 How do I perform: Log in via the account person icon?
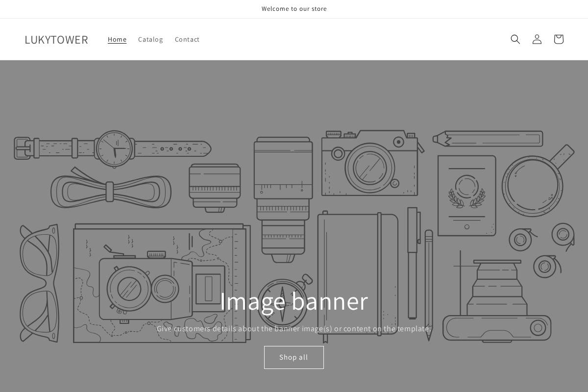[x=537, y=39]
